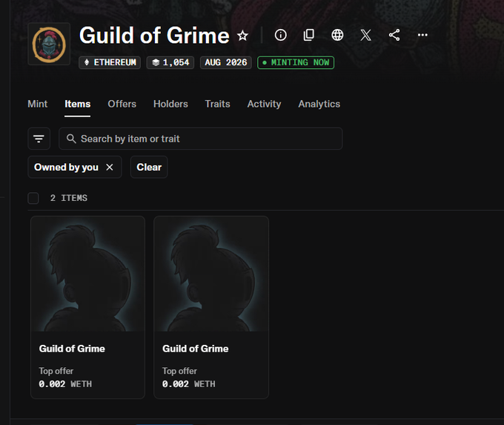Click the AUG 2026 date badge
This screenshot has height=425, width=504.
[226, 62]
